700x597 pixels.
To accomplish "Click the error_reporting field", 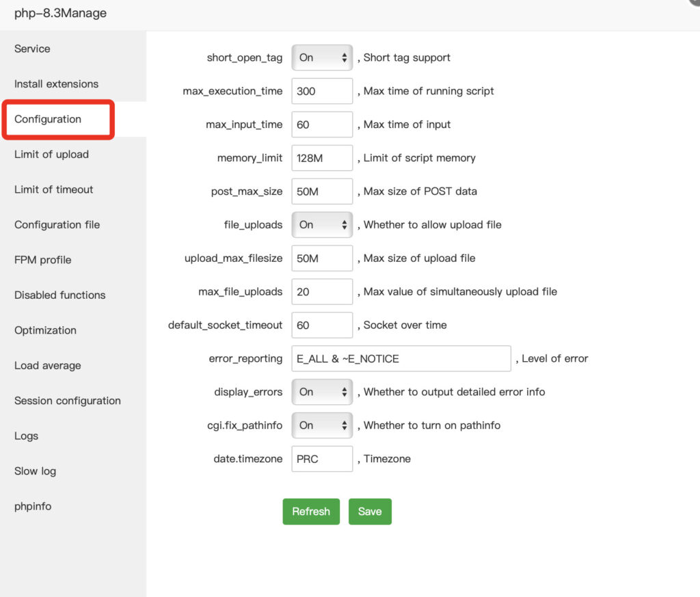I will (401, 358).
